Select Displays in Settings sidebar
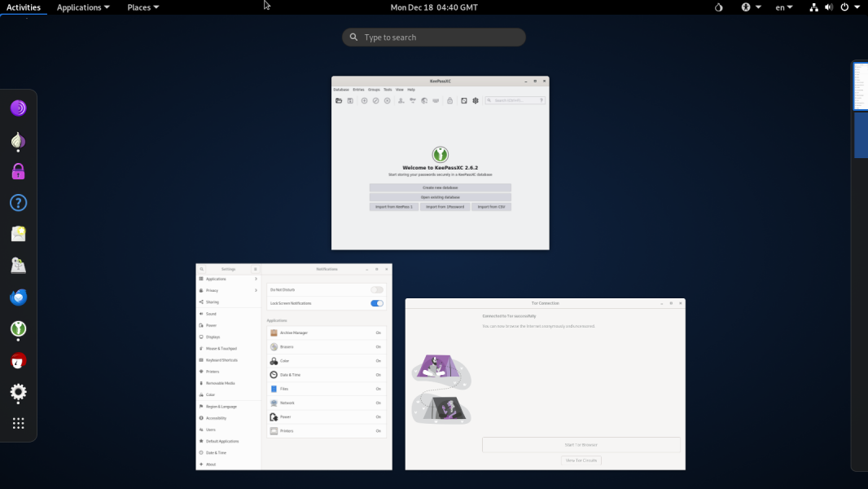This screenshot has width=868, height=489. point(229,337)
